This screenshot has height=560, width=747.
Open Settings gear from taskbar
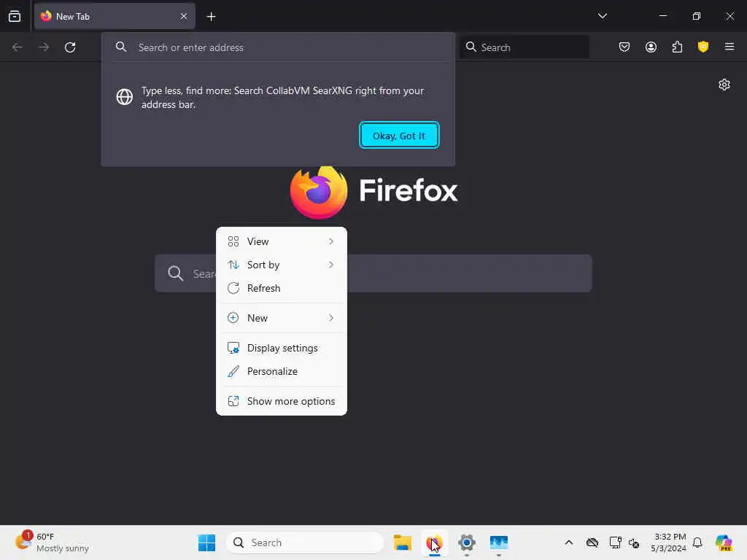pos(466,542)
